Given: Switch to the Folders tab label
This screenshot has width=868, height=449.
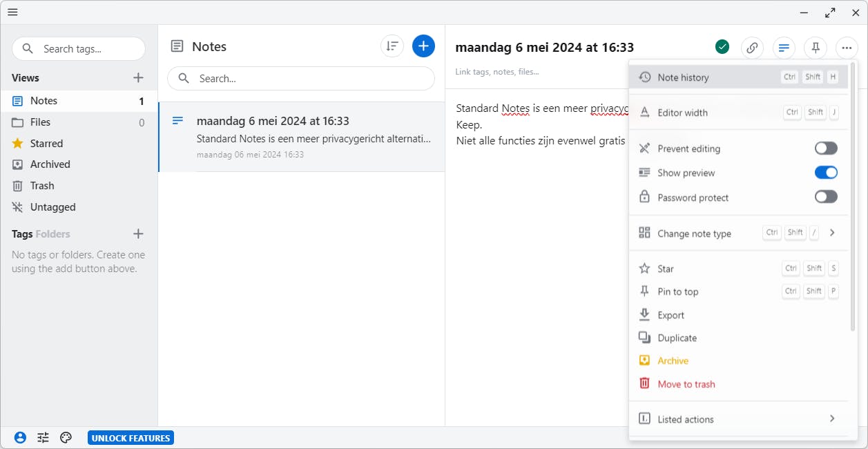Looking at the screenshot, I should pos(52,234).
